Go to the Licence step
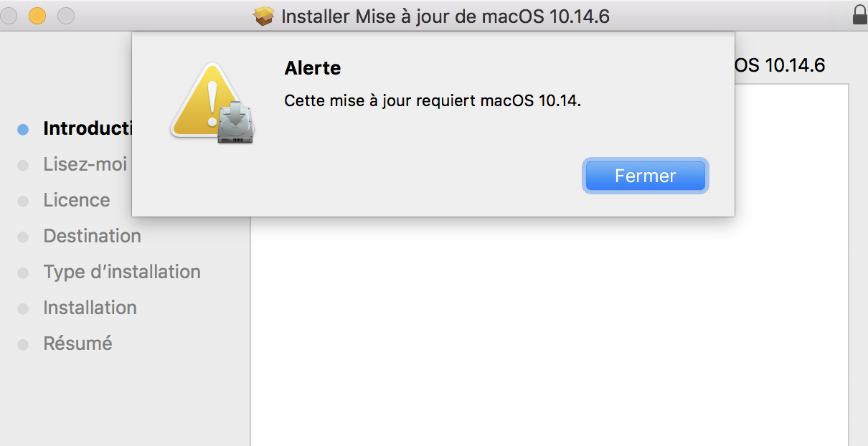 coord(77,200)
